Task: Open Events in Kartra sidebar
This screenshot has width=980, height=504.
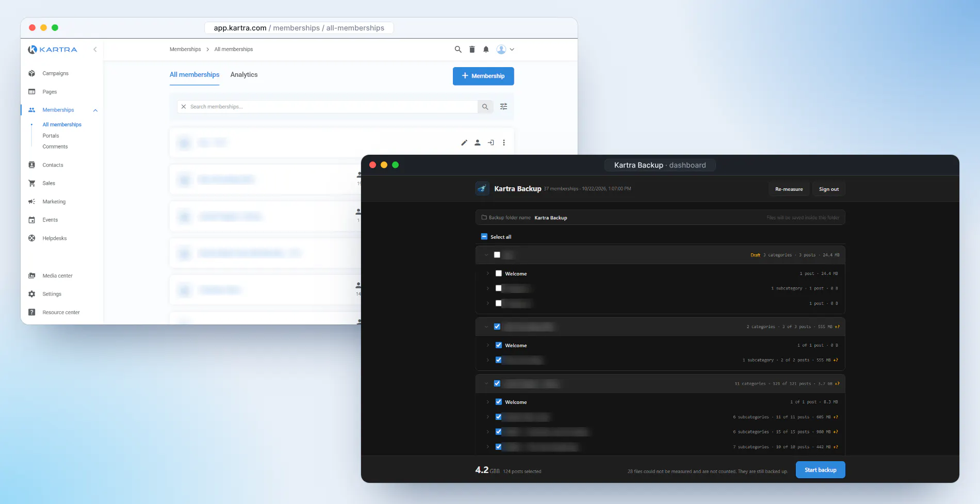Action: click(x=50, y=220)
